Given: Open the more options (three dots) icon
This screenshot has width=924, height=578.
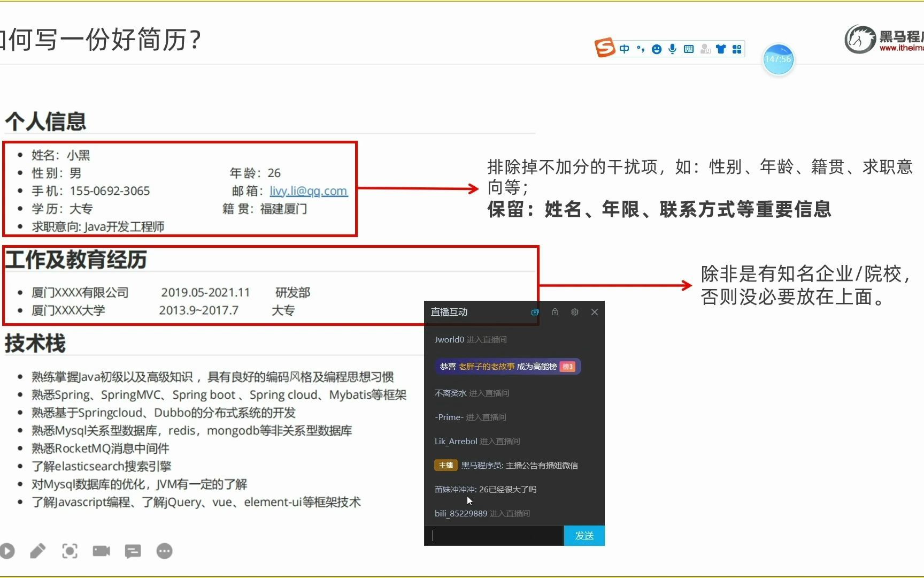Looking at the screenshot, I should [x=164, y=551].
